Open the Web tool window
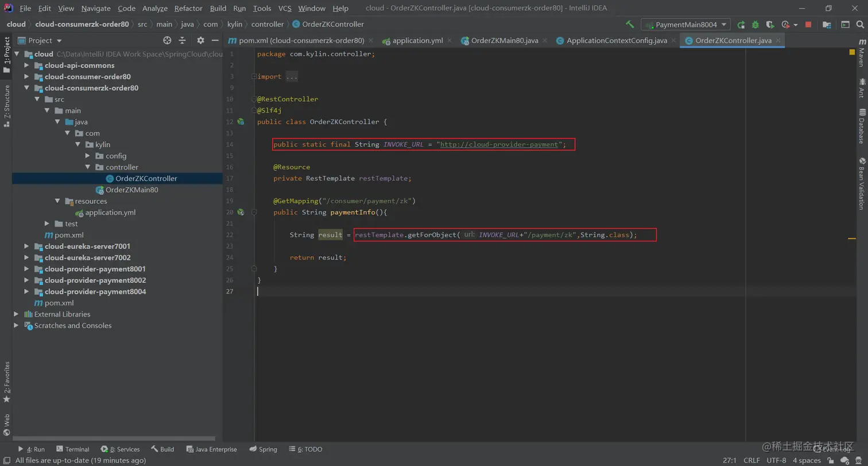868x466 pixels. [6, 425]
